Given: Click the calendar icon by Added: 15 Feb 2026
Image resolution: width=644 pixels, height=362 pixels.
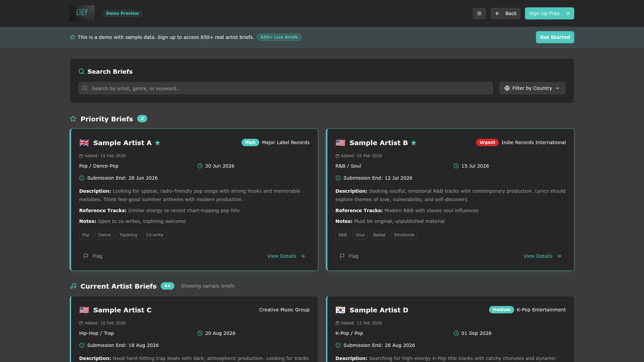Looking at the screenshot, I should [81, 156].
